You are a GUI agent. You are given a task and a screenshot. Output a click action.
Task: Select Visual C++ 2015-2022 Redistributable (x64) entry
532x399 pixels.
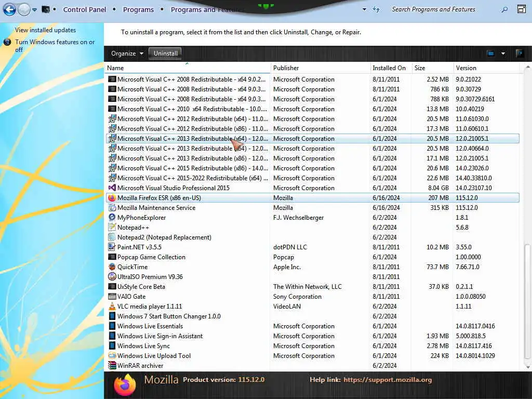(x=312, y=178)
